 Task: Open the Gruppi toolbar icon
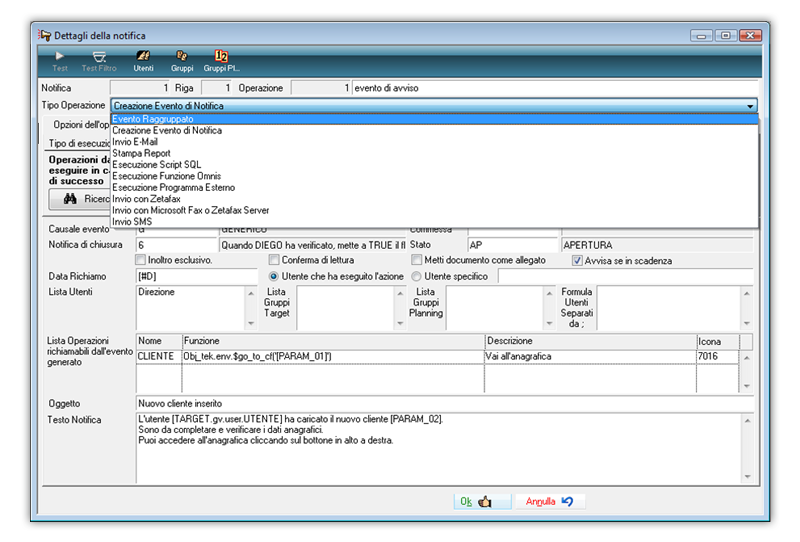(182, 61)
